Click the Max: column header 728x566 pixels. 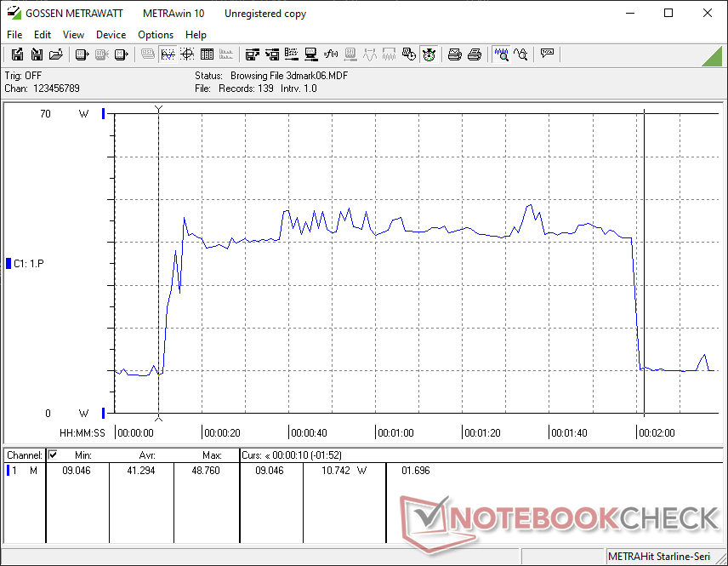click(x=212, y=455)
